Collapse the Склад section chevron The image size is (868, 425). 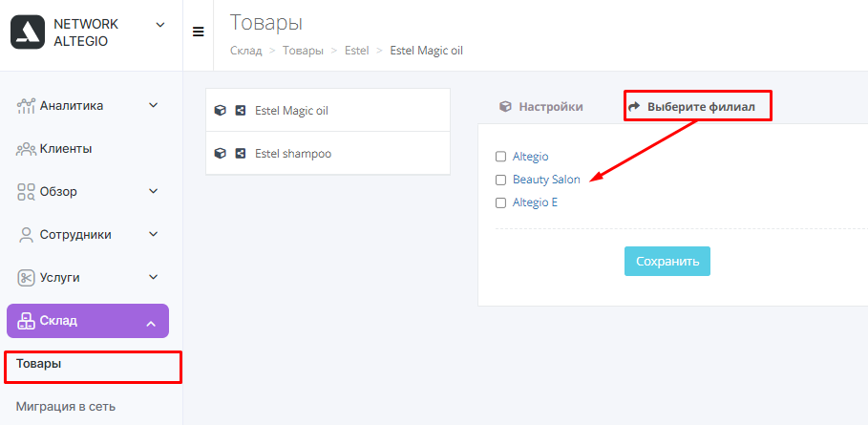(x=151, y=325)
